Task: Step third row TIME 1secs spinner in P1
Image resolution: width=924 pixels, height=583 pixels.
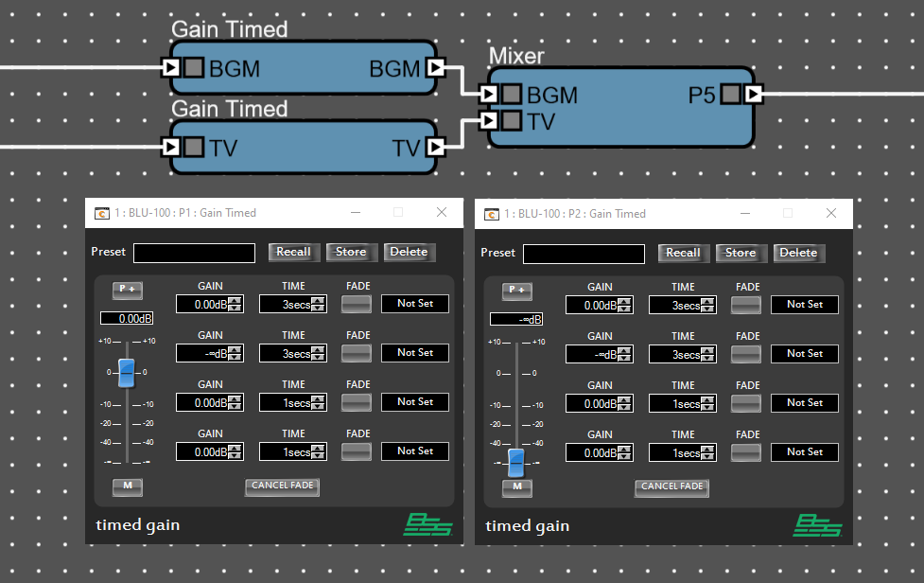Action: point(318,402)
